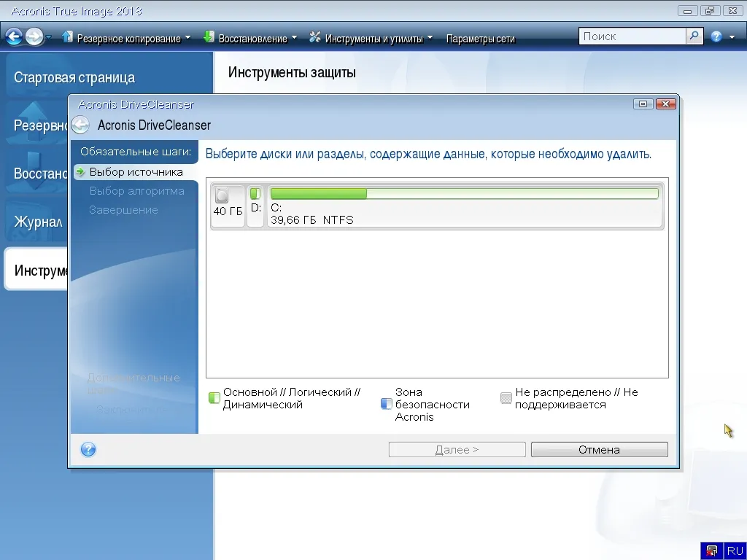Click the Поиск search input field
Viewport: 747px width, 560px height.
pyautogui.click(x=632, y=36)
